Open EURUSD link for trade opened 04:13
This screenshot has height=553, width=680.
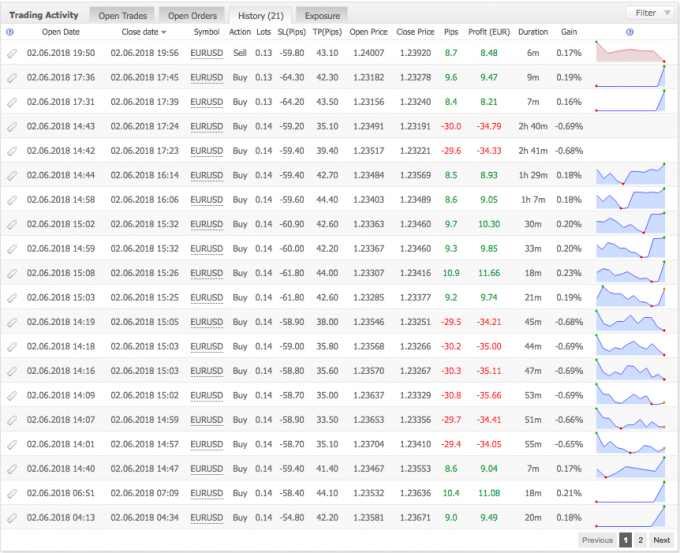click(206, 517)
